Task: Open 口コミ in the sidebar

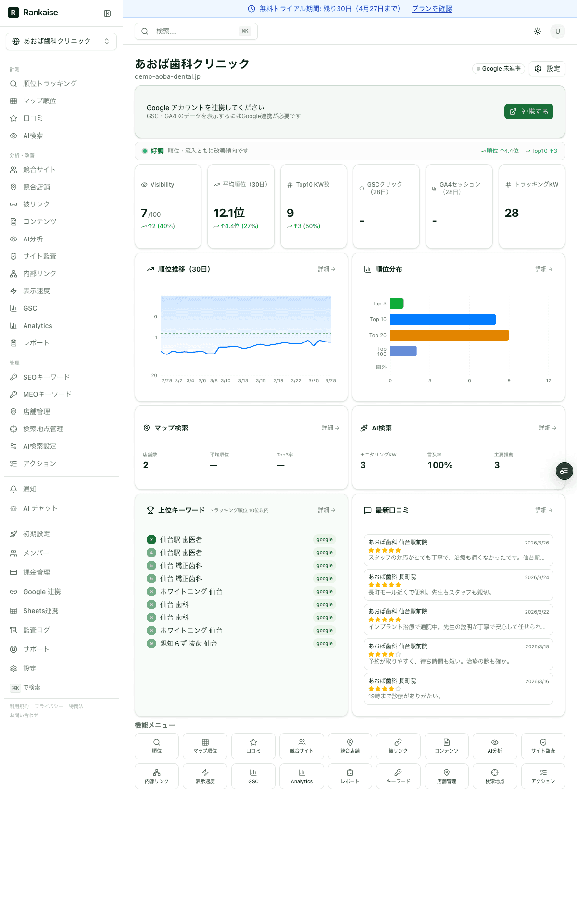Action: [61, 118]
